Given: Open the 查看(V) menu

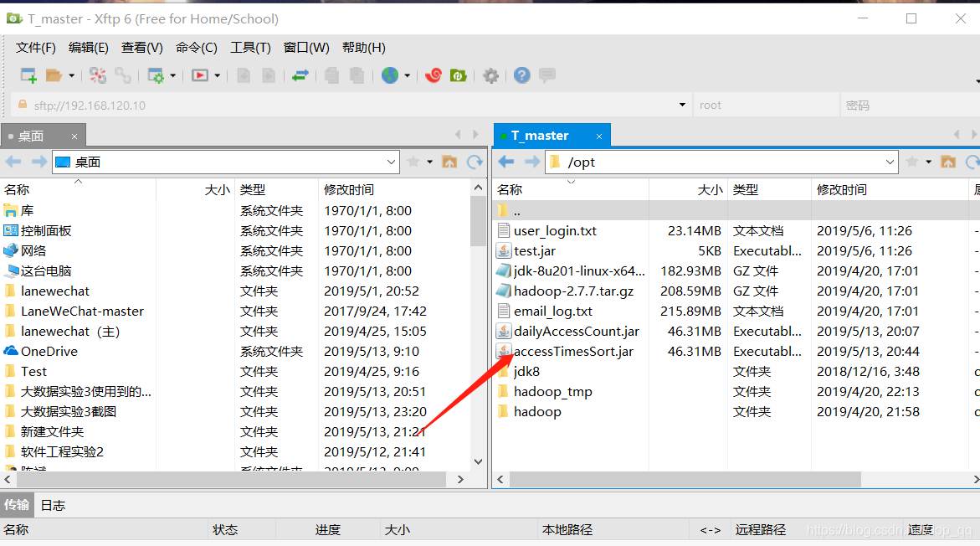Looking at the screenshot, I should click(142, 48).
